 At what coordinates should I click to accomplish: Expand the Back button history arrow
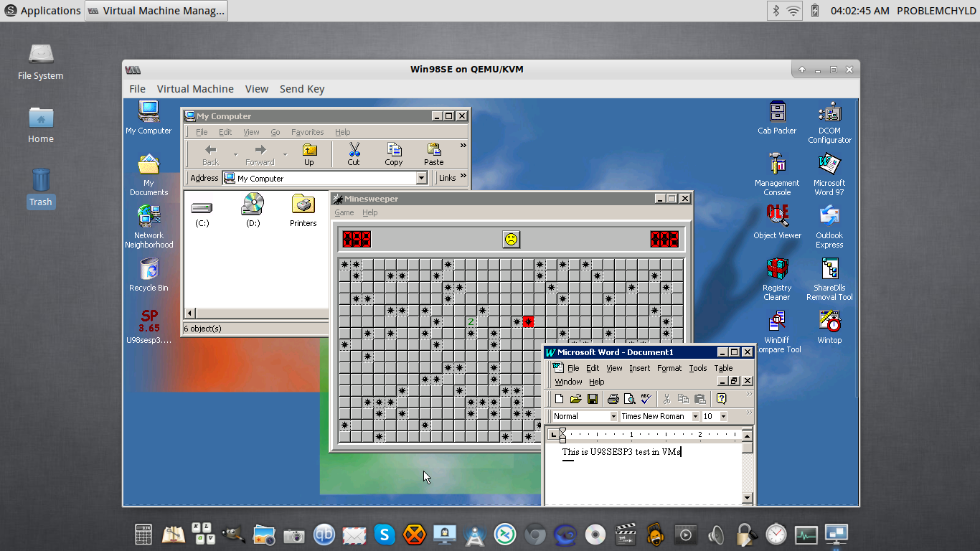(x=235, y=154)
